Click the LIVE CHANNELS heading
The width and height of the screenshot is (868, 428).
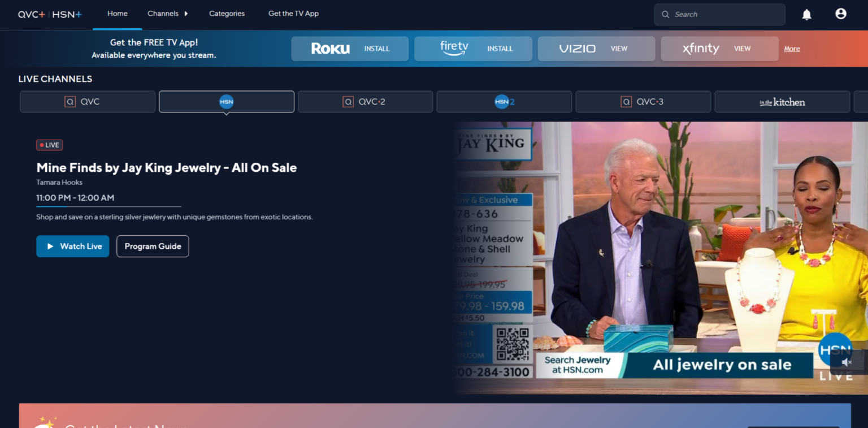click(55, 79)
